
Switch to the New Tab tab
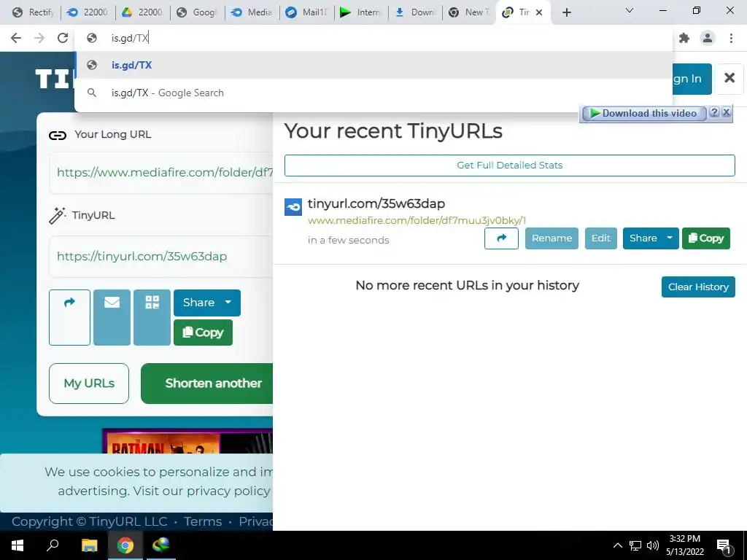tap(471, 12)
